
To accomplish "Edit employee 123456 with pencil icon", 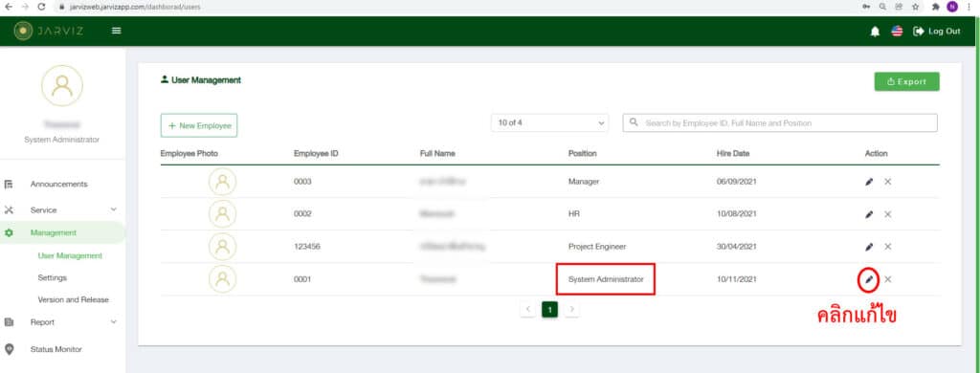I will pyautogui.click(x=869, y=247).
